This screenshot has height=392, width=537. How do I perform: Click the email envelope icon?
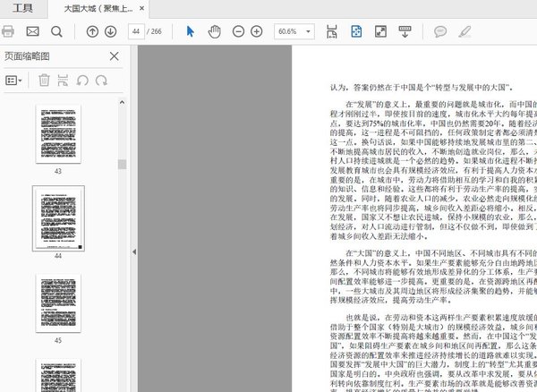click(x=32, y=31)
